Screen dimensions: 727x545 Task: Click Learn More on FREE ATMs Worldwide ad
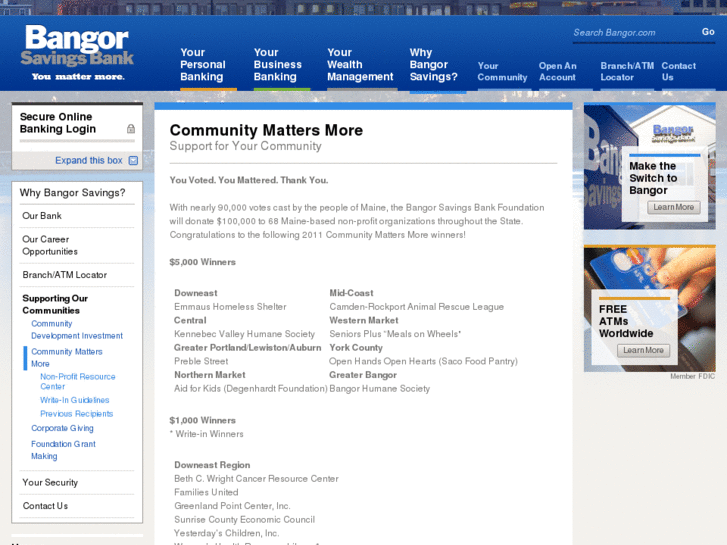[643, 350]
